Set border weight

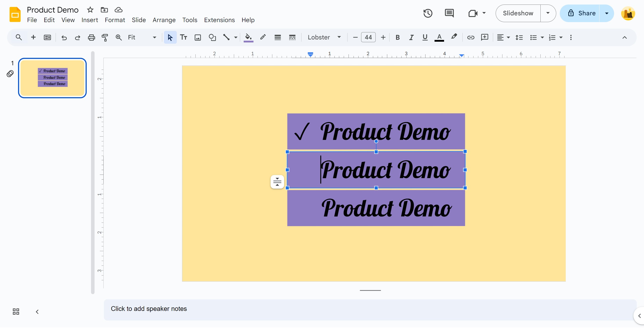coord(278,37)
